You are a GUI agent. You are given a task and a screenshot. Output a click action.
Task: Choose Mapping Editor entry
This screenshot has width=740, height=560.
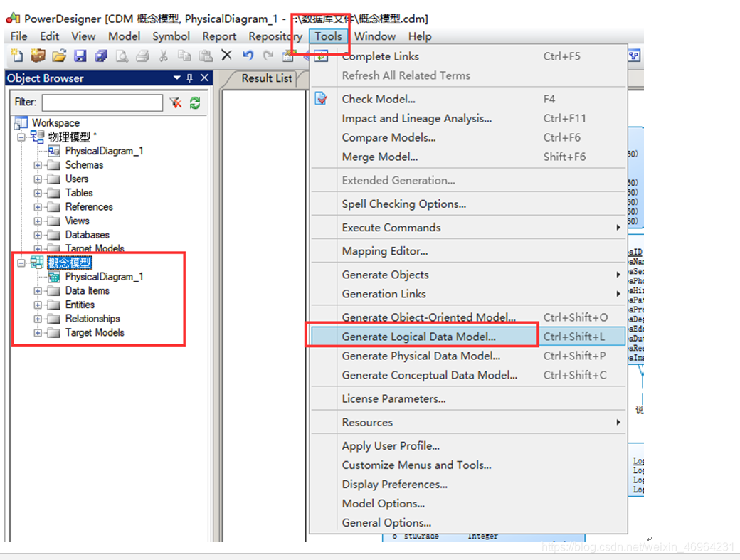(x=468, y=251)
